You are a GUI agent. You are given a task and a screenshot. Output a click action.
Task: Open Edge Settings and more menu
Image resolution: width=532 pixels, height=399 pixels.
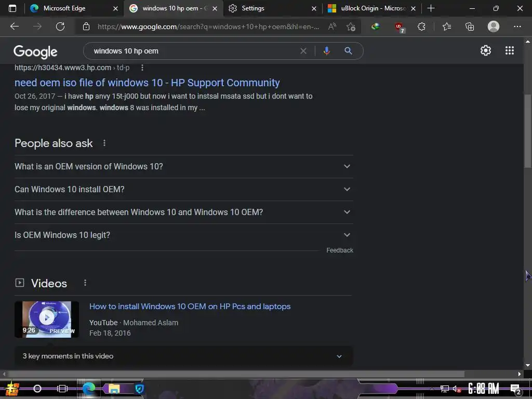(517, 26)
